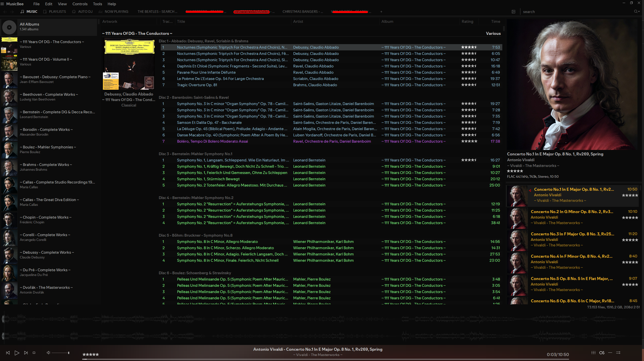
Task: Mute with the speaker volume icon
Action: pos(48,353)
